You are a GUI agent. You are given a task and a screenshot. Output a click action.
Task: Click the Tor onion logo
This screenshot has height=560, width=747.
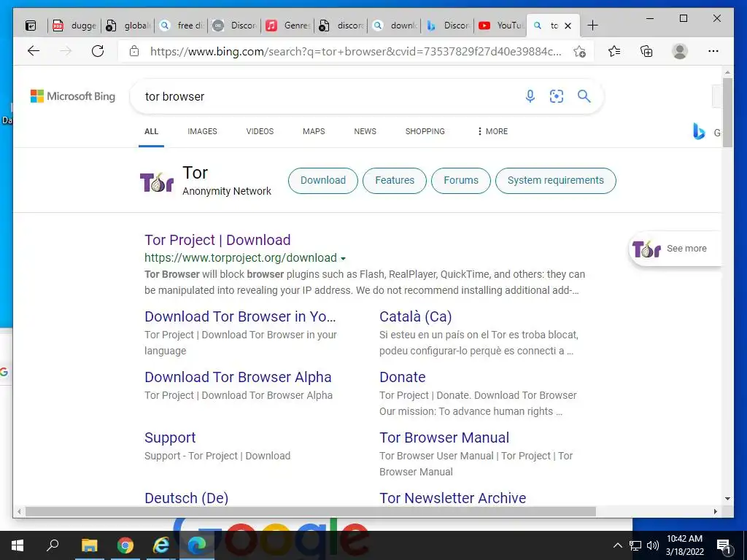pyautogui.click(x=157, y=182)
